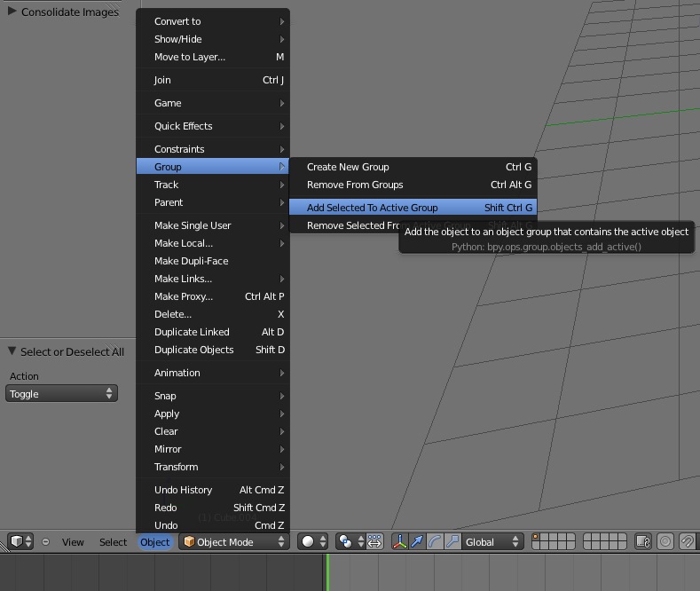The image size is (700, 591).
Task: Expand the Show/Hide submenu
Action: pos(213,39)
